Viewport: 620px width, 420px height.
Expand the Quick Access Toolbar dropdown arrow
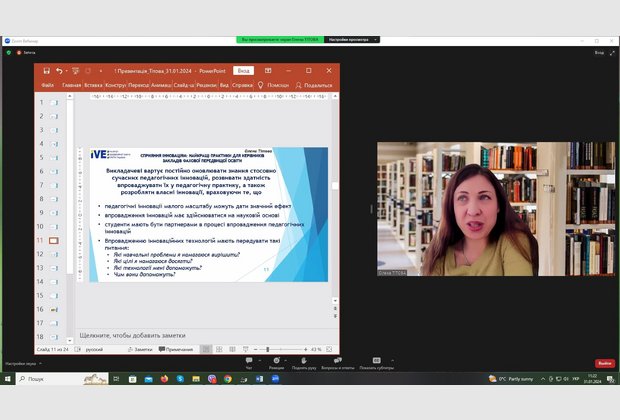[x=101, y=70]
